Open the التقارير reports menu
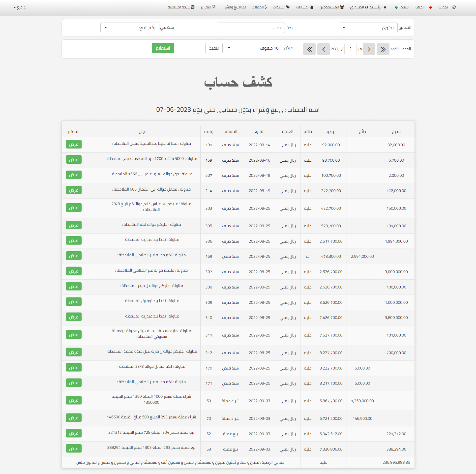476x474 pixels. (208, 7)
